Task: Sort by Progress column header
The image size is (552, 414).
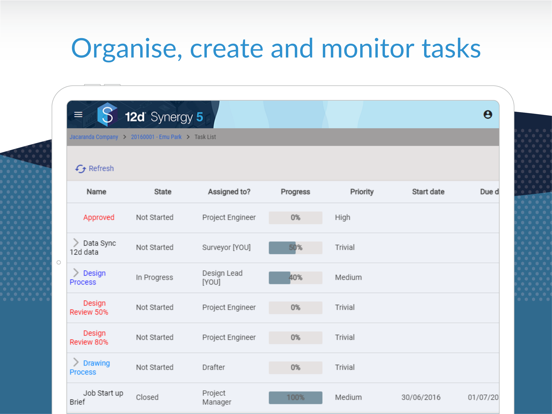Action: point(295,192)
